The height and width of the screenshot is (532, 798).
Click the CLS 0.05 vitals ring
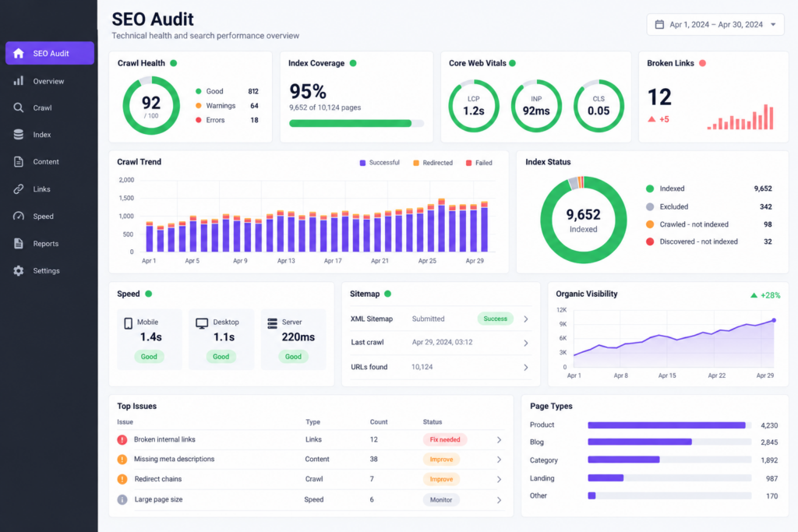tap(598, 106)
